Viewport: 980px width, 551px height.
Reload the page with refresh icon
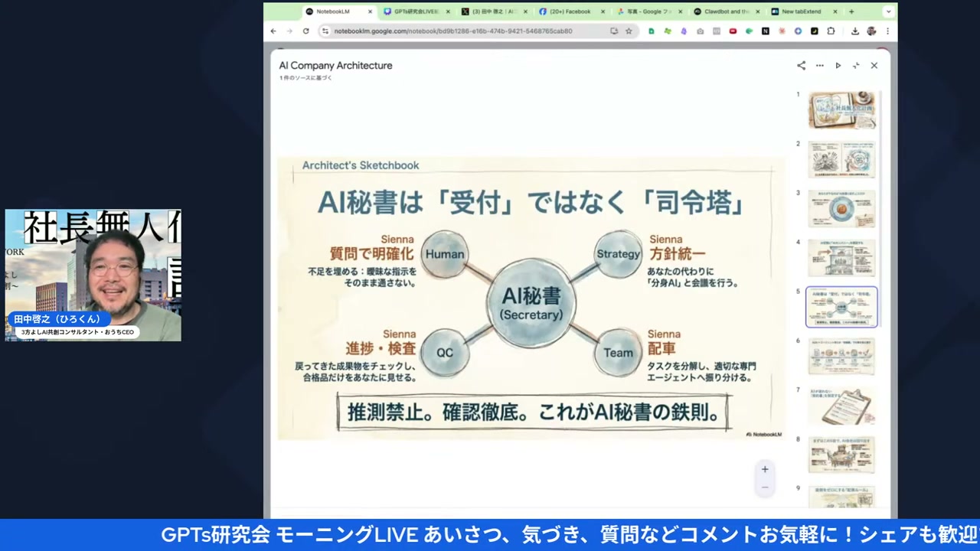305,31
